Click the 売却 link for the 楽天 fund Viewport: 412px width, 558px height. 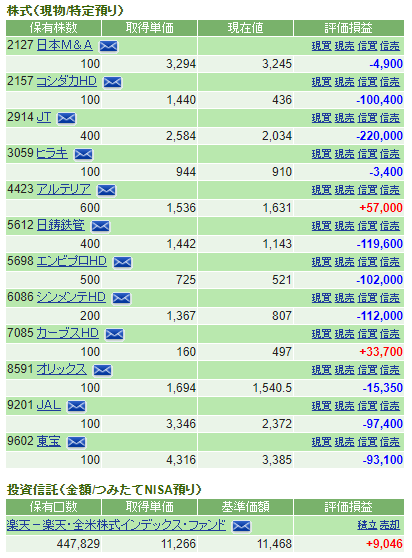click(x=390, y=525)
